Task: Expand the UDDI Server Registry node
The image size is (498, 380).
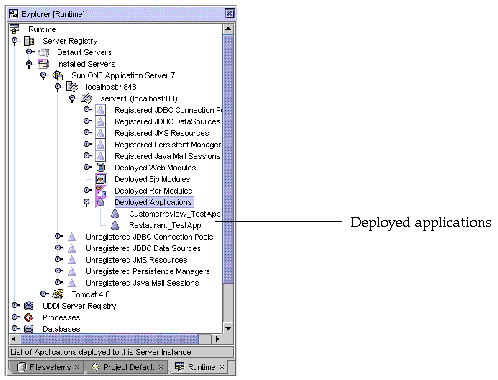Action: (x=15, y=305)
